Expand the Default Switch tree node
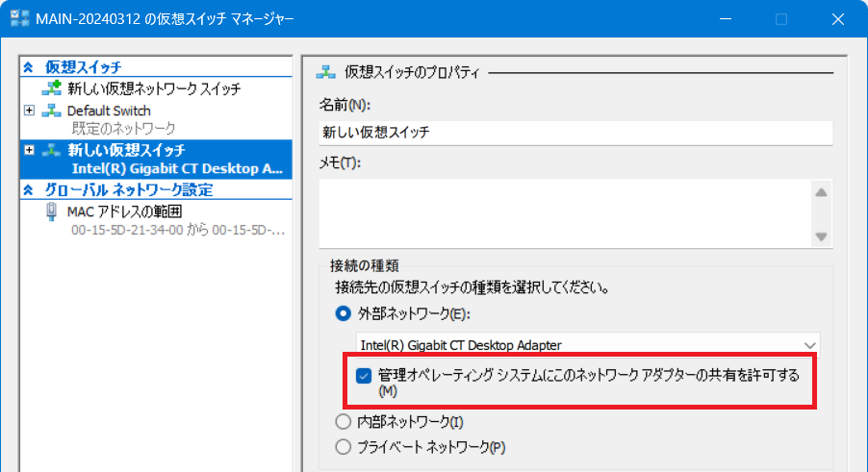 29,111
